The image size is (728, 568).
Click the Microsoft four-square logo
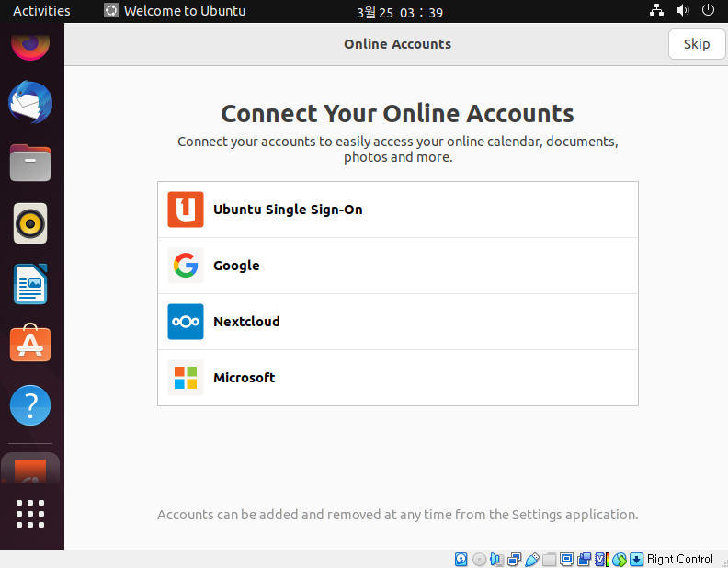click(186, 378)
